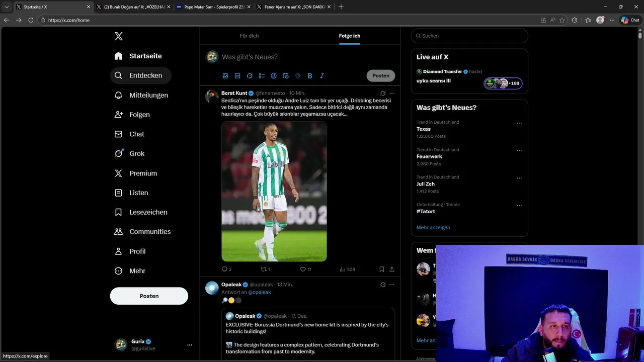644x362 pixels.
Task: Switch to the Burak Doğan browser tab
Action: pos(133,7)
